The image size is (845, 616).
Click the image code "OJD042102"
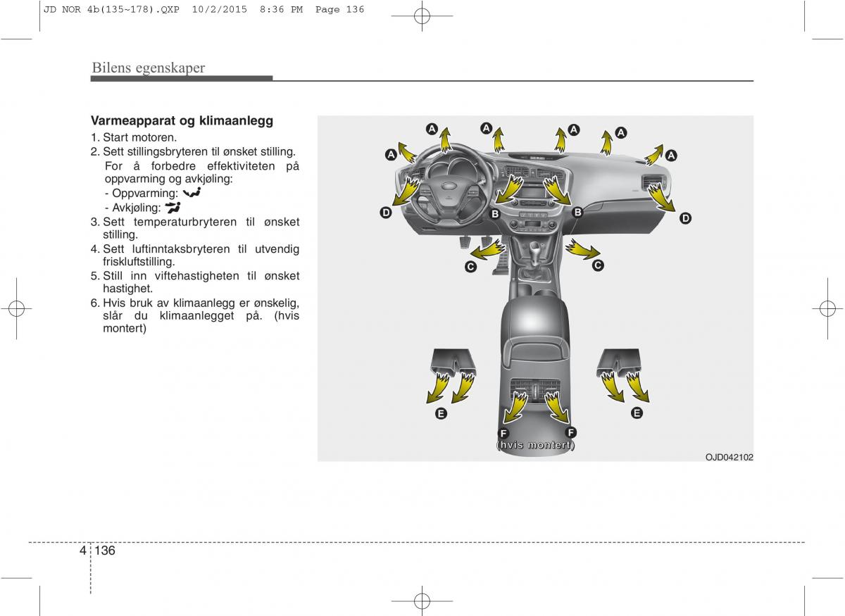point(730,457)
